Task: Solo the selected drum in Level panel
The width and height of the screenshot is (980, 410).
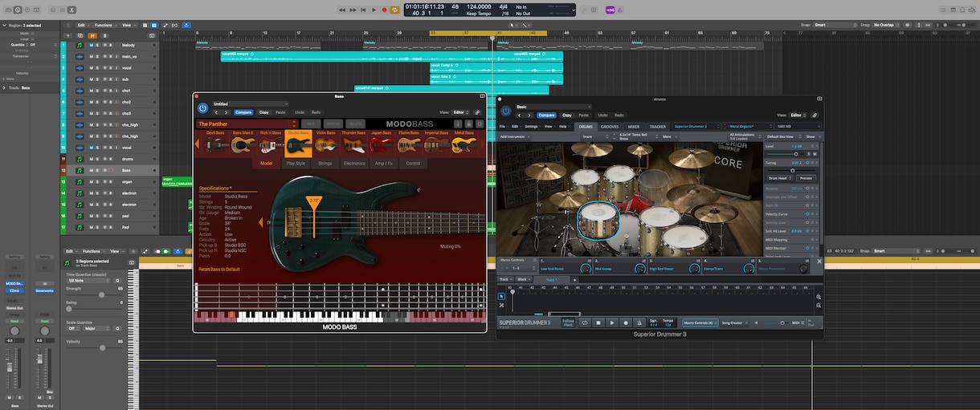Action: click(x=808, y=154)
